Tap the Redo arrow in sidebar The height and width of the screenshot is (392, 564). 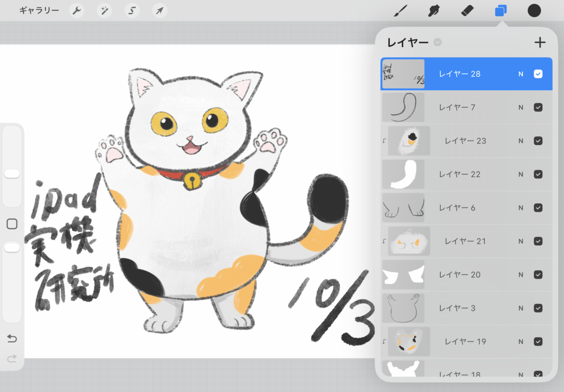tap(12, 359)
